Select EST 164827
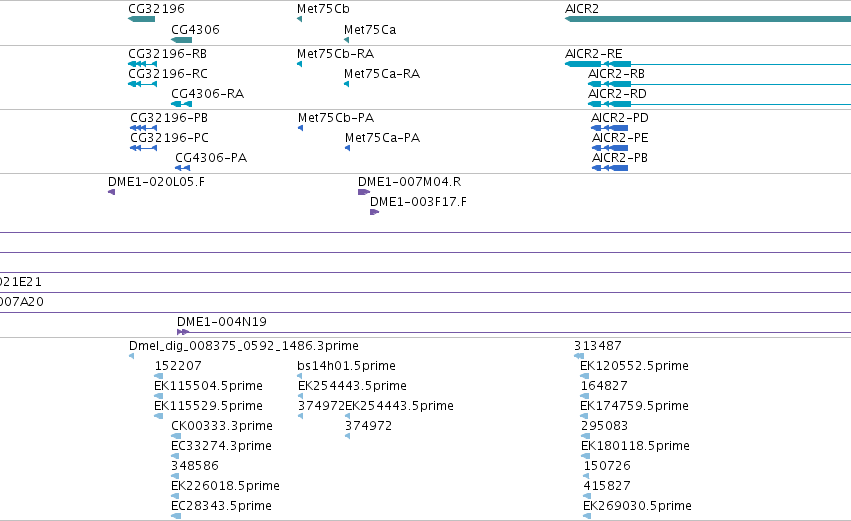 pos(604,386)
